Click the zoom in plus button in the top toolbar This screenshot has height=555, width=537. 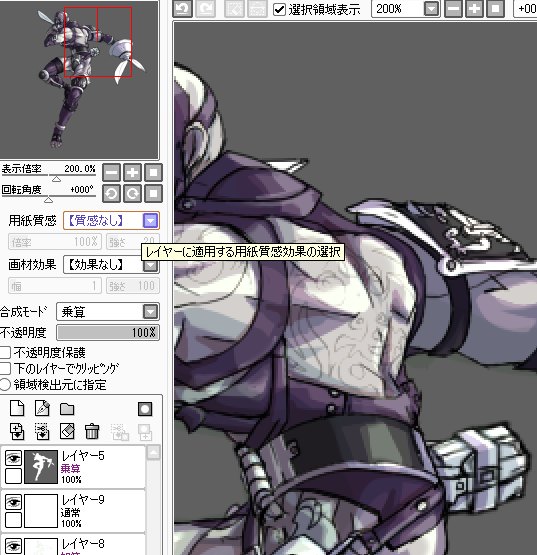(474, 8)
